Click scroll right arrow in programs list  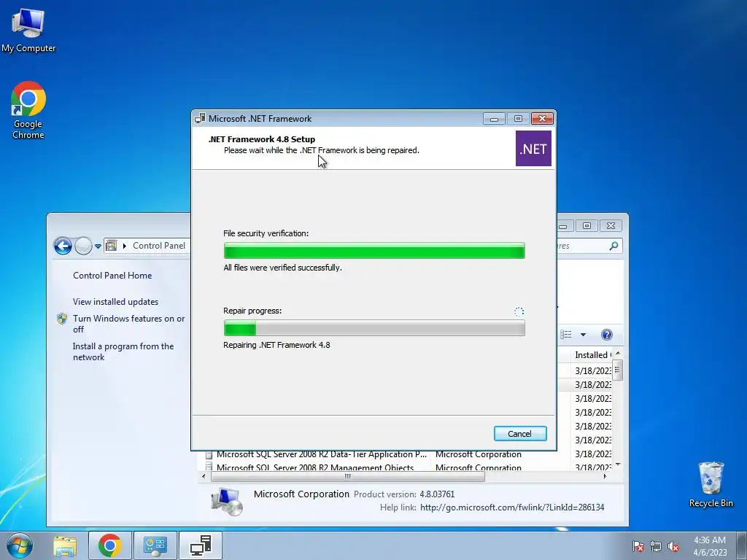(605, 476)
